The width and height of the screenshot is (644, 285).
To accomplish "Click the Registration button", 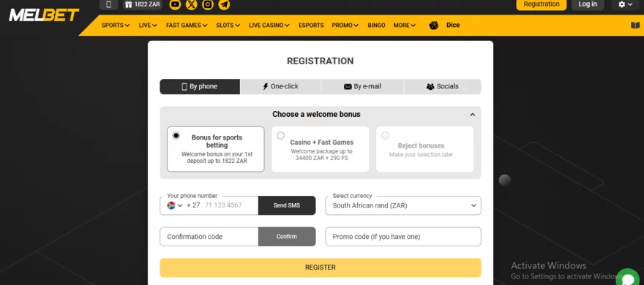I will pyautogui.click(x=542, y=4).
